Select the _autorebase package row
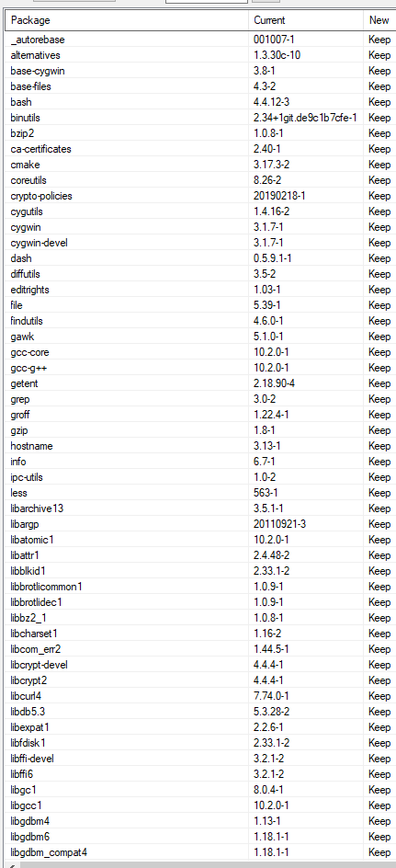 [x=201, y=40]
